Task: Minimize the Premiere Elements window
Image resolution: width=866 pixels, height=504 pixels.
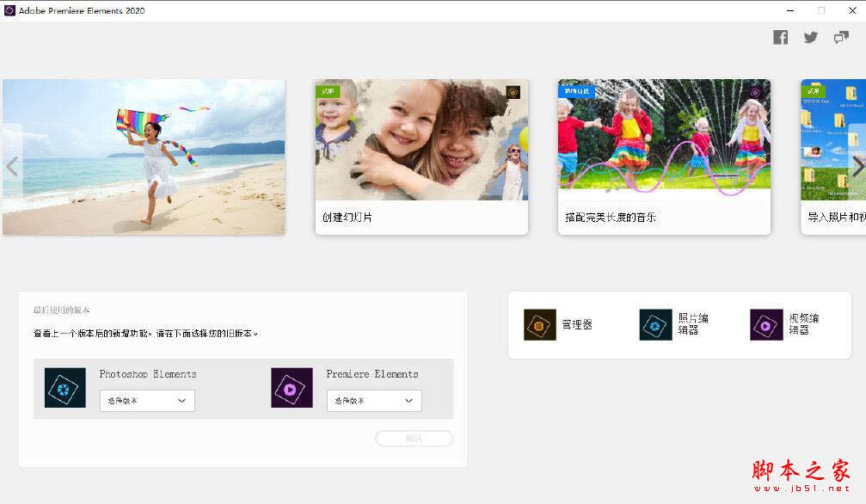Action: (x=791, y=10)
